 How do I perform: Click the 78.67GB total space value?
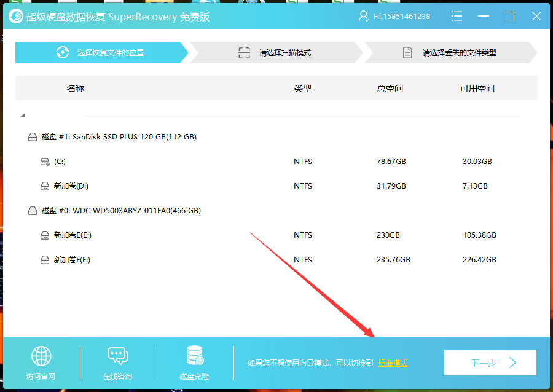pyautogui.click(x=391, y=162)
